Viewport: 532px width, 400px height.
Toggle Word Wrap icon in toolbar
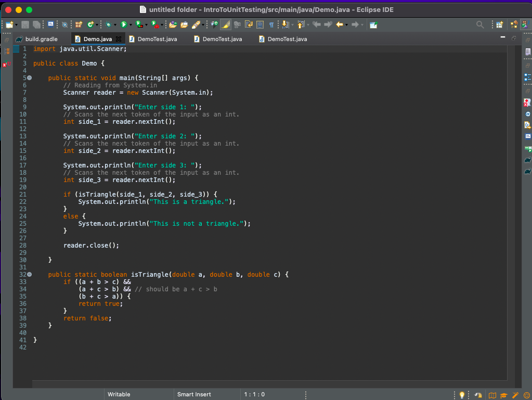click(249, 24)
